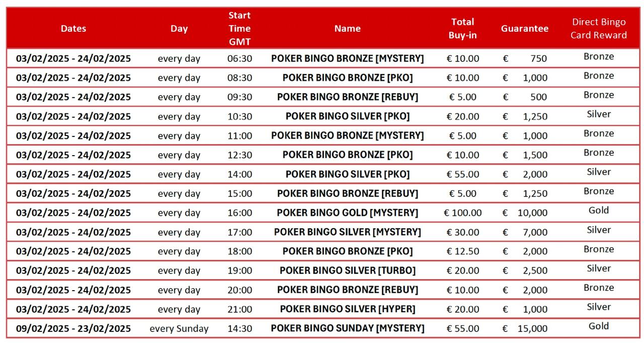Click the Direct Bingo Card Reward header
Viewport: 644px width, 343px height.
[599, 29]
